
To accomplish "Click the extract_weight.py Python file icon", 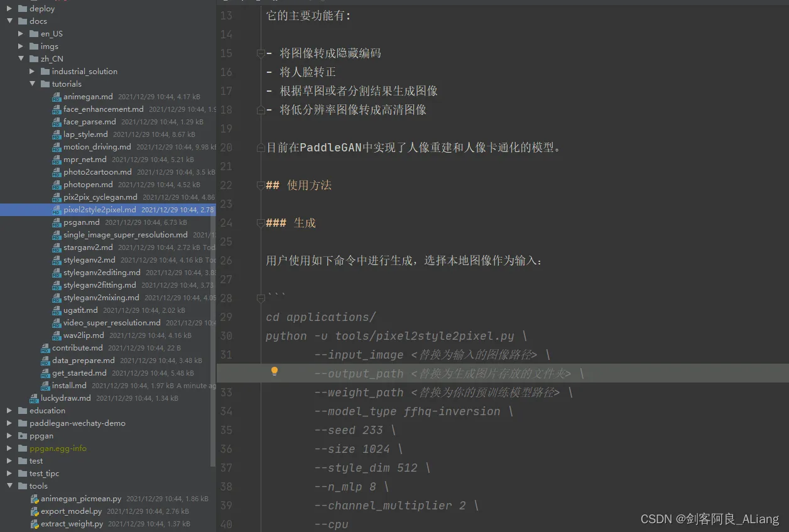I will pos(35,524).
